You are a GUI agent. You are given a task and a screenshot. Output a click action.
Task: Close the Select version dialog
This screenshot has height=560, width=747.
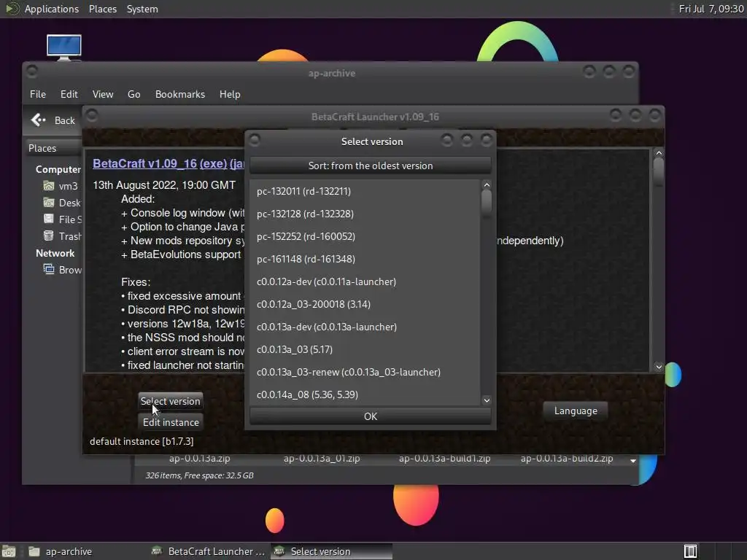point(486,139)
